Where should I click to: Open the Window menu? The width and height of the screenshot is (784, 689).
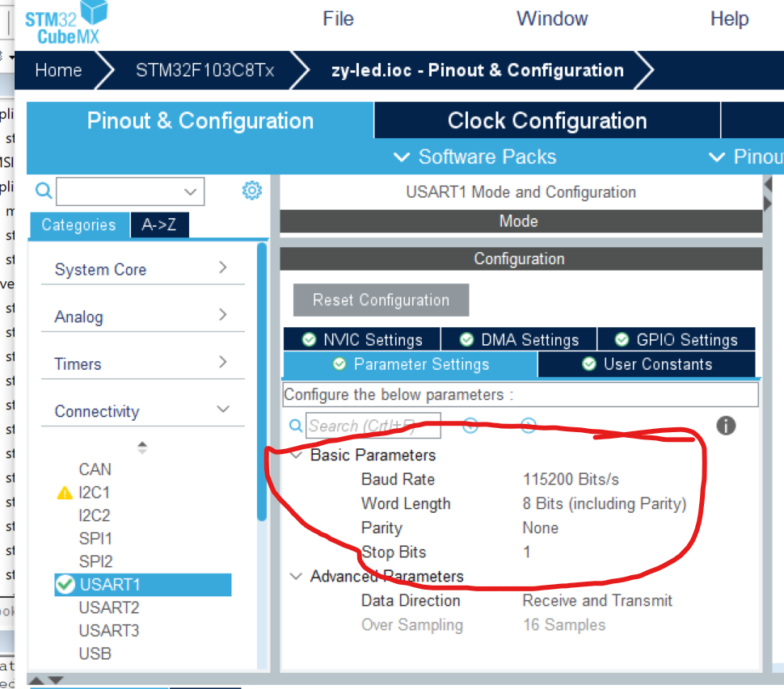coord(552,19)
